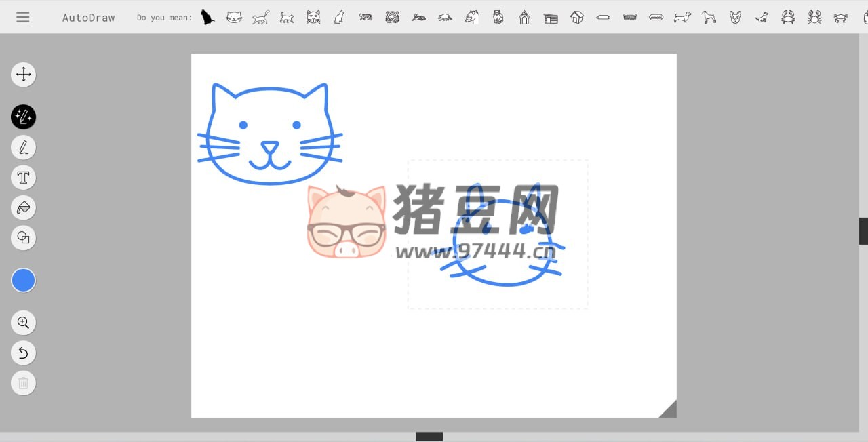Screen dimensions: 868x442
Task: Select the plain oval dish suggestion
Action: (x=604, y=17)
